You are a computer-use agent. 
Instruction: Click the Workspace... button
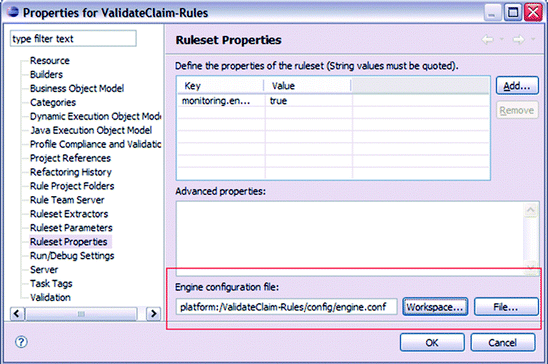(x=435, y=307)
